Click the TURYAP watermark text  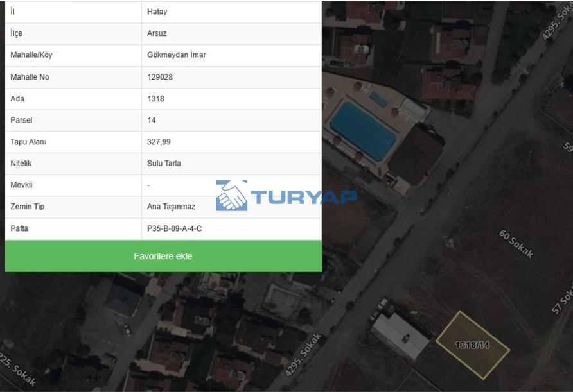pyautogui.click(x=303, y=196)
